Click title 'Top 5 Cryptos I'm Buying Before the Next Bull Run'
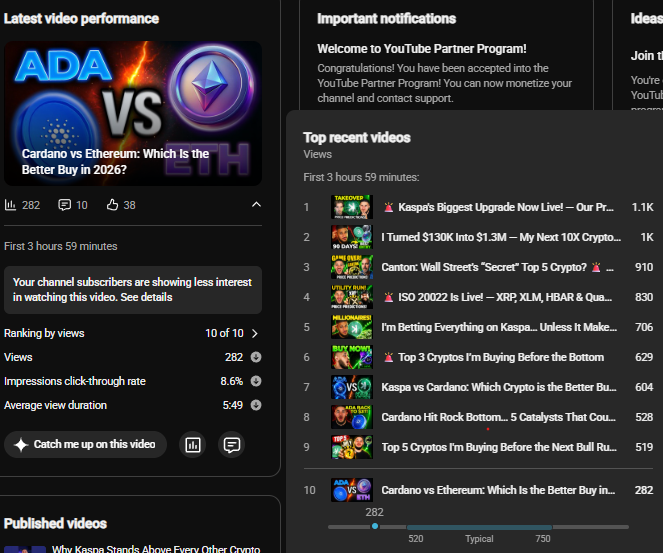 pos(499,447)
